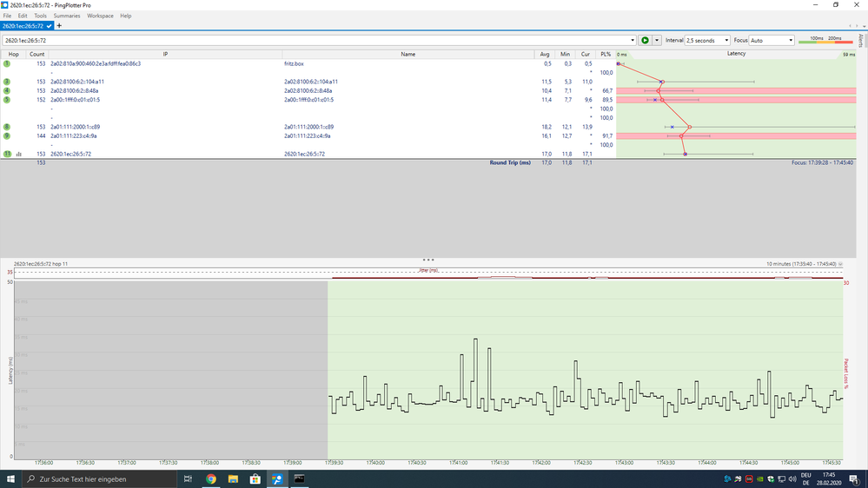Open the Alerts side panel
Viewport: 868px width, 488px height.
[861, 41]
